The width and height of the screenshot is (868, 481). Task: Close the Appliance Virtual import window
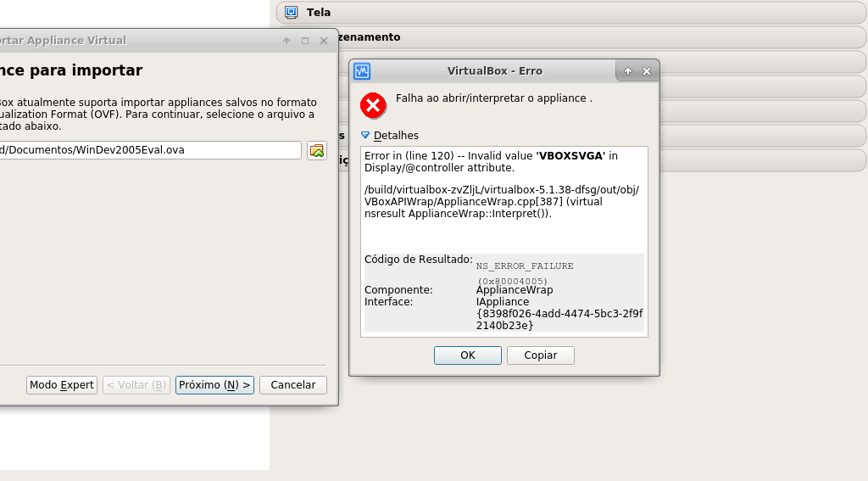[x=324, y=41]
